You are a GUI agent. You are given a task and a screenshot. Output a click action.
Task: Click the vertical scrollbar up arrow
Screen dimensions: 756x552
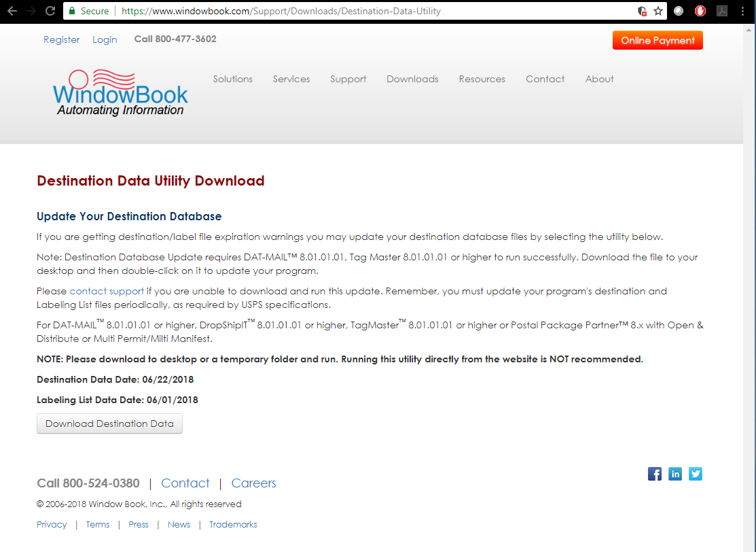pyautogui.click(x=749, y=29)
